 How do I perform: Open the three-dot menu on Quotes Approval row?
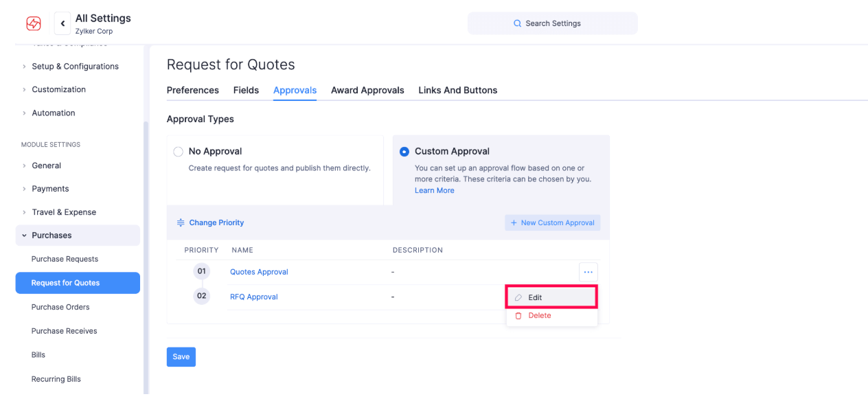click(589, 271)
